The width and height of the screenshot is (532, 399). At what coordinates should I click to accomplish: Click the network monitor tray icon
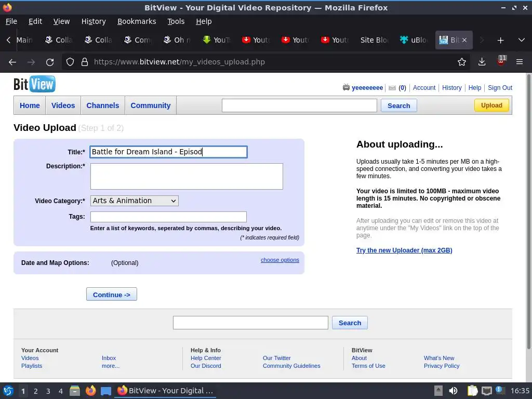point(486,391)
